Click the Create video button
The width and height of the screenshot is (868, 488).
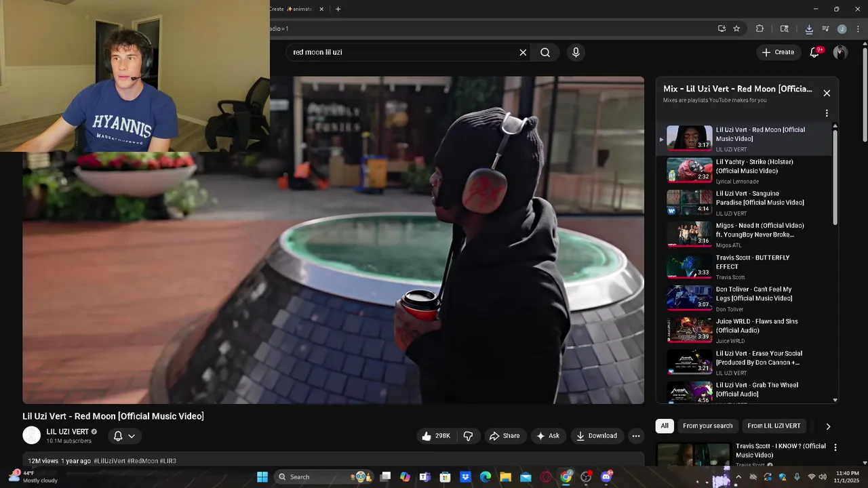[778, 52]
